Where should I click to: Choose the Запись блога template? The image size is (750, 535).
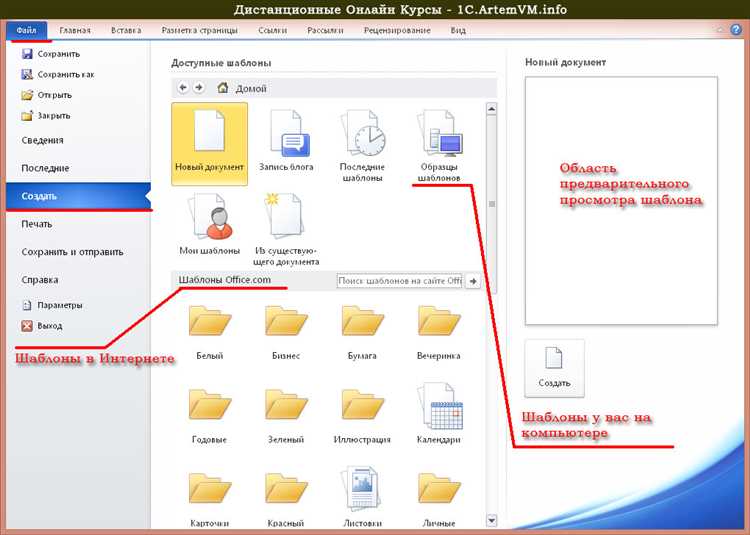click(286, 142)
